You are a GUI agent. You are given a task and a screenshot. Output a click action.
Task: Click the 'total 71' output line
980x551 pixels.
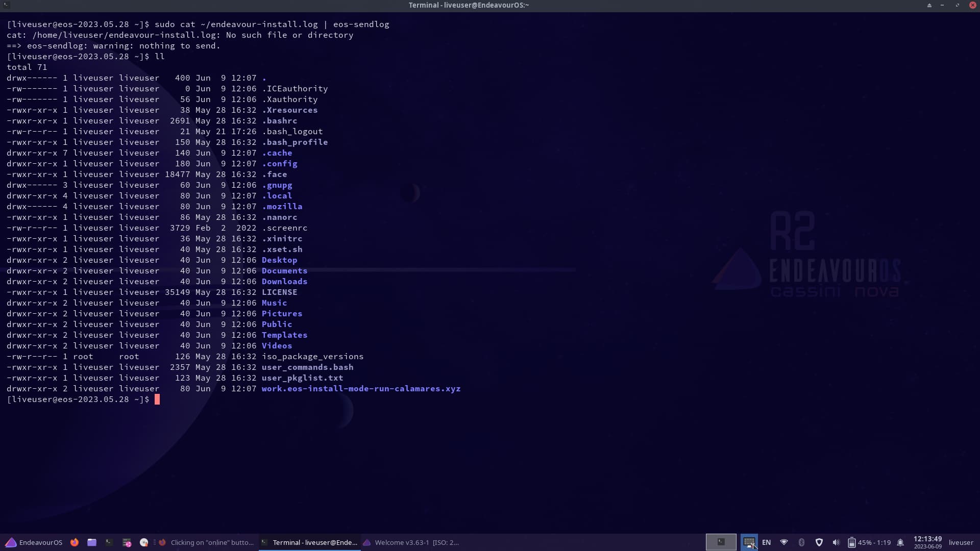click(27, 67)
